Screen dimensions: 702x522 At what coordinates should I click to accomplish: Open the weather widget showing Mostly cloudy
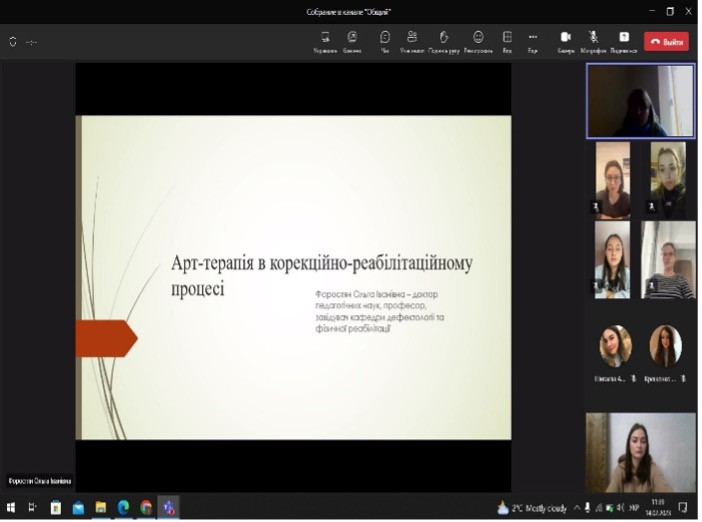point(532,508)
